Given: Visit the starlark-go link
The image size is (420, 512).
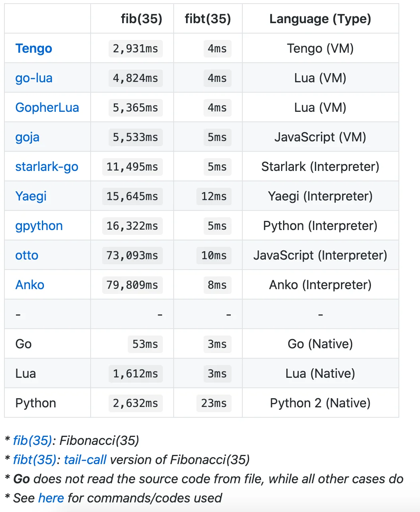Looking at the screenshot, I should point(47,167).
